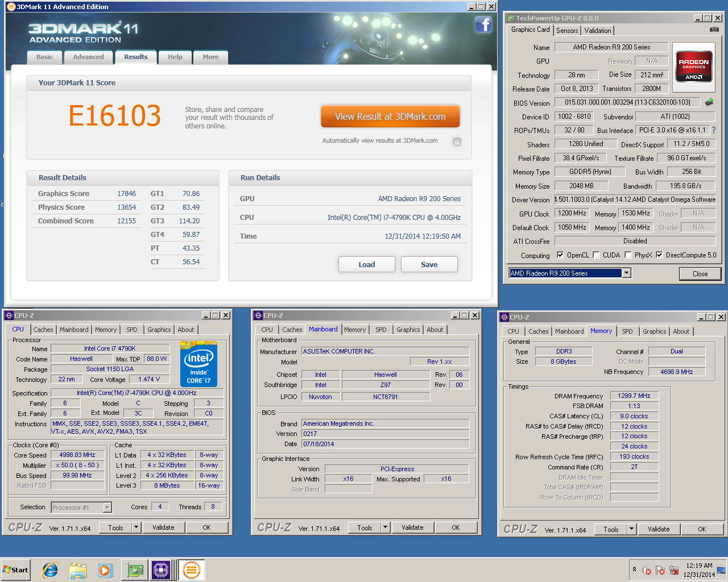
Task: Click the BIOS date 07/18/2014 field
Action: pyautogui.click(x=385, y=444)
